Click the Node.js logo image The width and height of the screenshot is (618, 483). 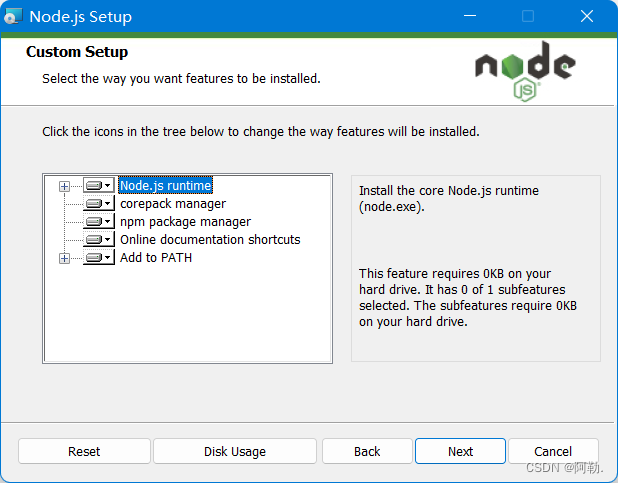click(525, 72)
